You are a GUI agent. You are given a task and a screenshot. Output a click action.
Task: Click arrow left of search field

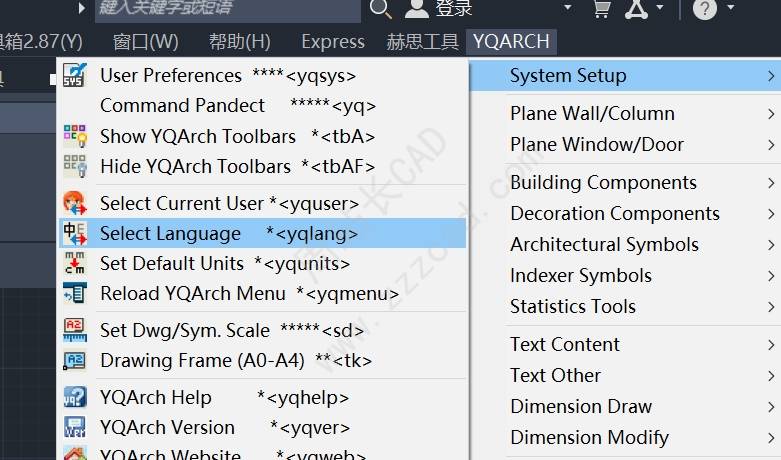82,8
